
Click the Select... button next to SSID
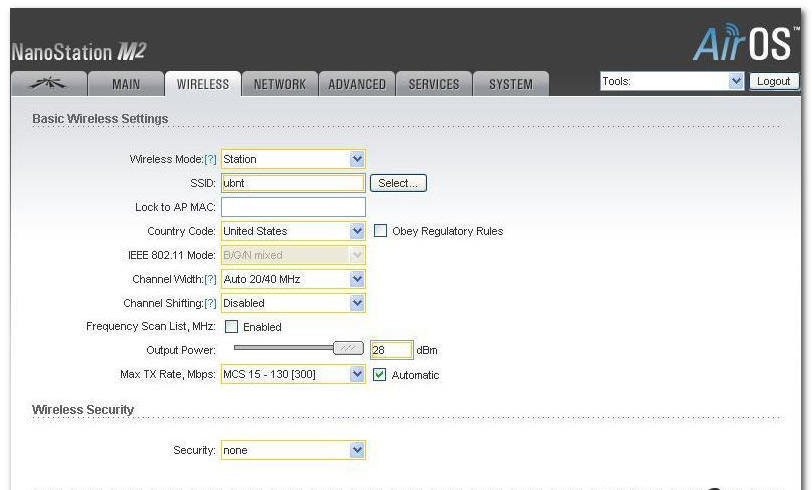tap(398, 183)
